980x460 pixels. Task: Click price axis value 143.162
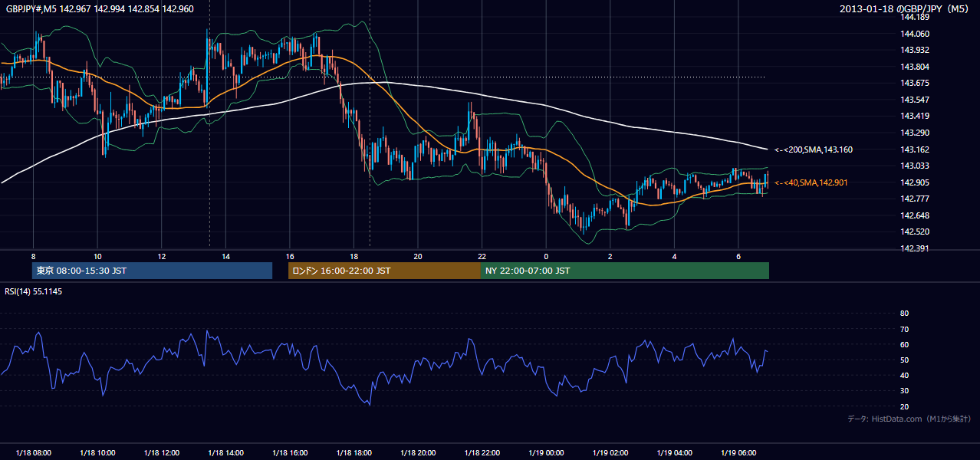pos(916,149)
